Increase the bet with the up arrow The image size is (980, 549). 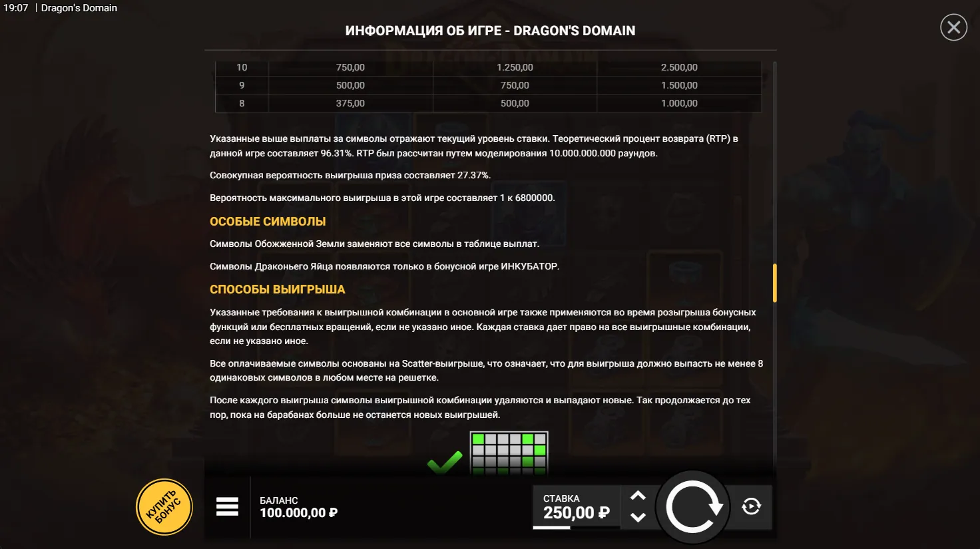click(638, 496)
